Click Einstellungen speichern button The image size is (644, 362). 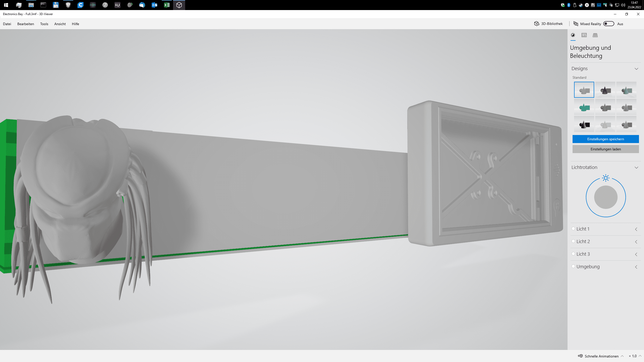coord(606,139)
